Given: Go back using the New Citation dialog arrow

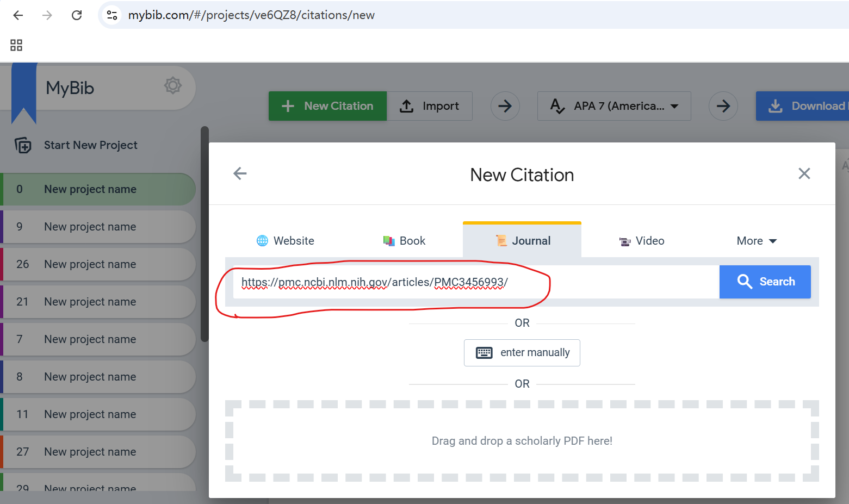Looking at the screenshot, I should click(x=240, y=173).
